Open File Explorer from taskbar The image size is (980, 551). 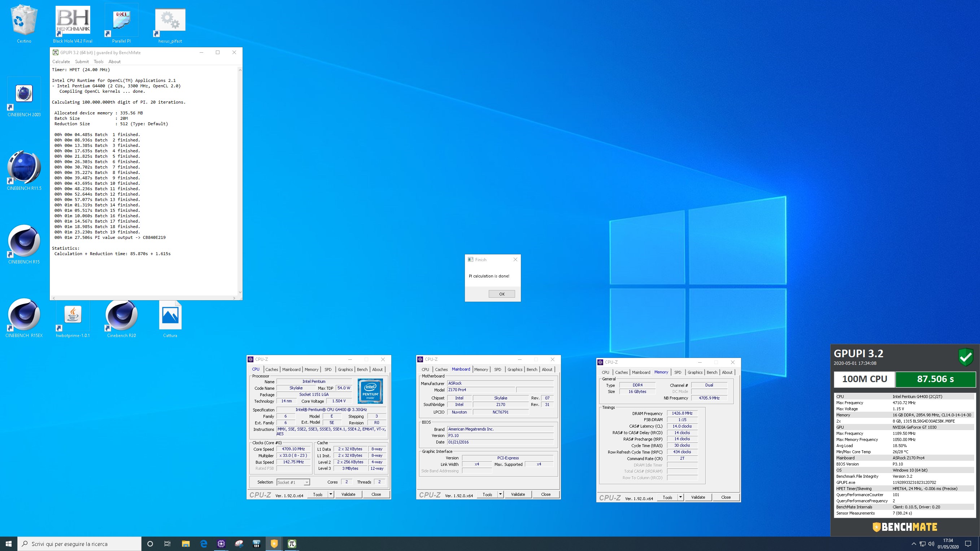click(186, 544)
